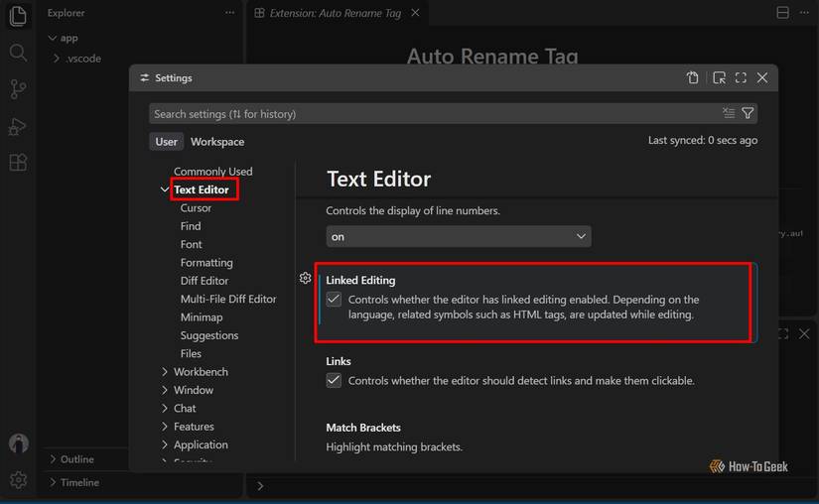Collapse the Text Editor tree section
Screen dimensions: 819x504
[165, 189]
